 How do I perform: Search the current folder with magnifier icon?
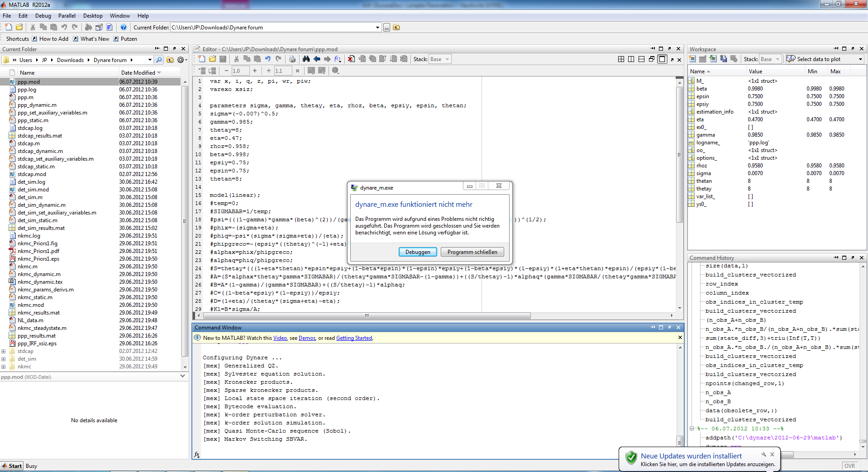159,60
